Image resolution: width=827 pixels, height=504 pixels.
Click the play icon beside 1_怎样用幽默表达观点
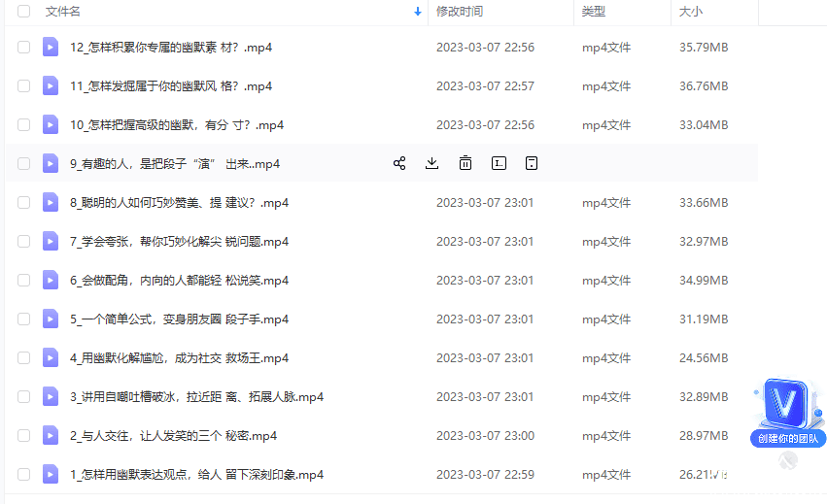pos(51,475)
